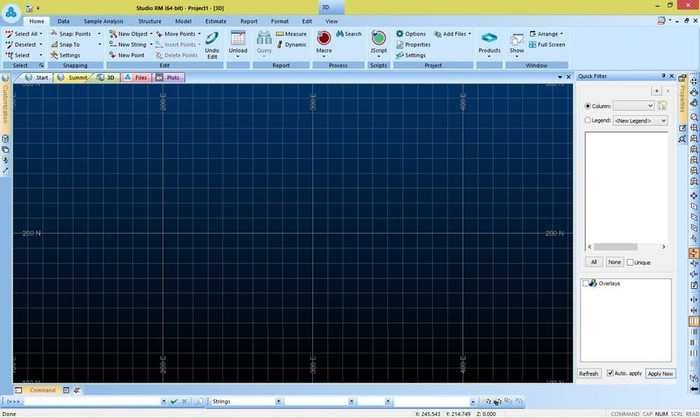Viewport: 700px width, 418px height.
Task: Toggle the Unique checkbox
Action: [x=630, y=263]
